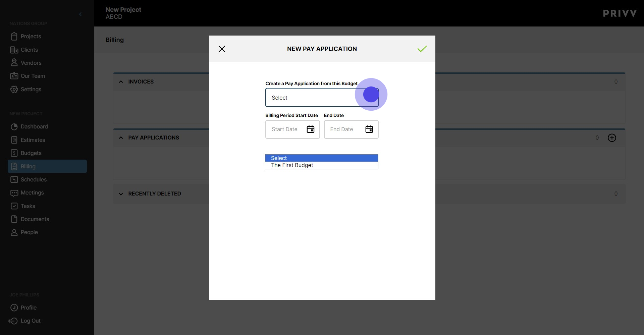The height and width of the screenshot is (335, 644).
Task: Open Meetings chat icon in sidebar
Action: (14, 193)
